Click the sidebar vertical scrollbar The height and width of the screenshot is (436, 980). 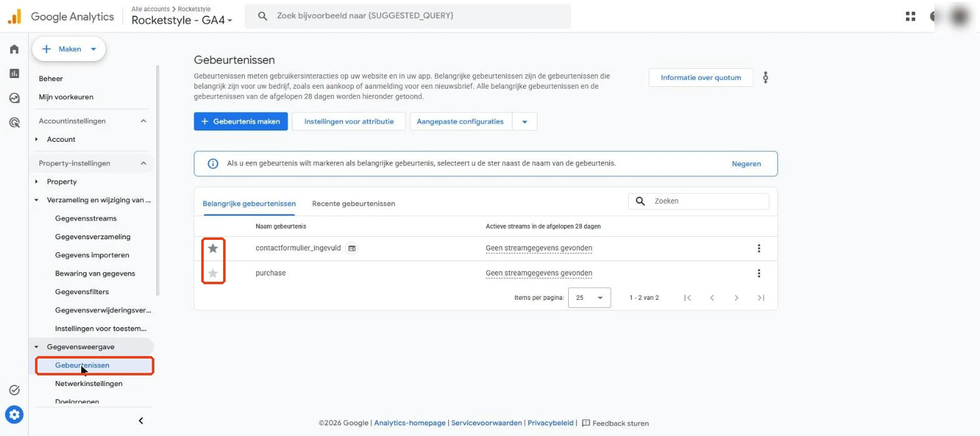point(157,180)
